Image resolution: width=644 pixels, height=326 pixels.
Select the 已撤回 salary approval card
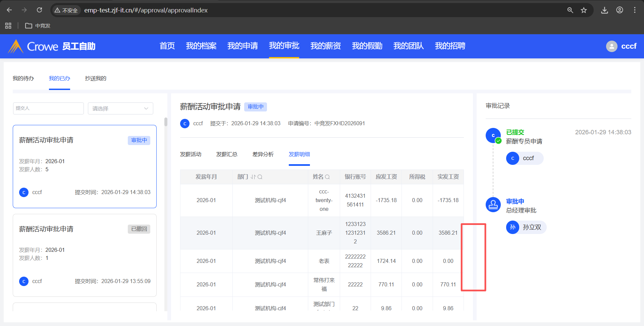[x=85, y=255]
